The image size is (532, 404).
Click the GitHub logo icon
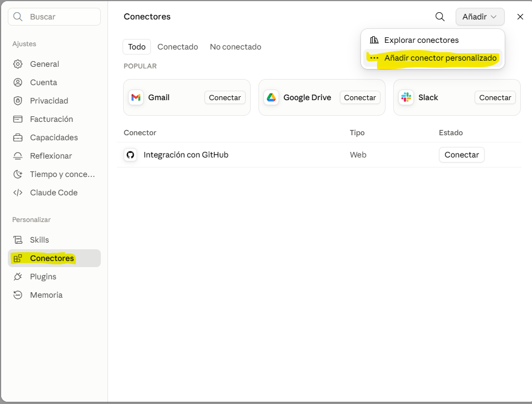[130, 155]
